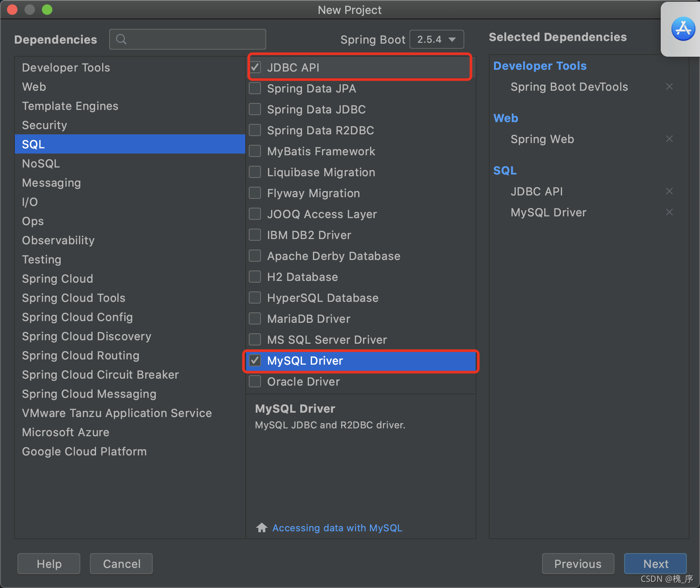Click MySQL Driver in Selected Dependencies list

pyautogui.click(x=548, y=212)
